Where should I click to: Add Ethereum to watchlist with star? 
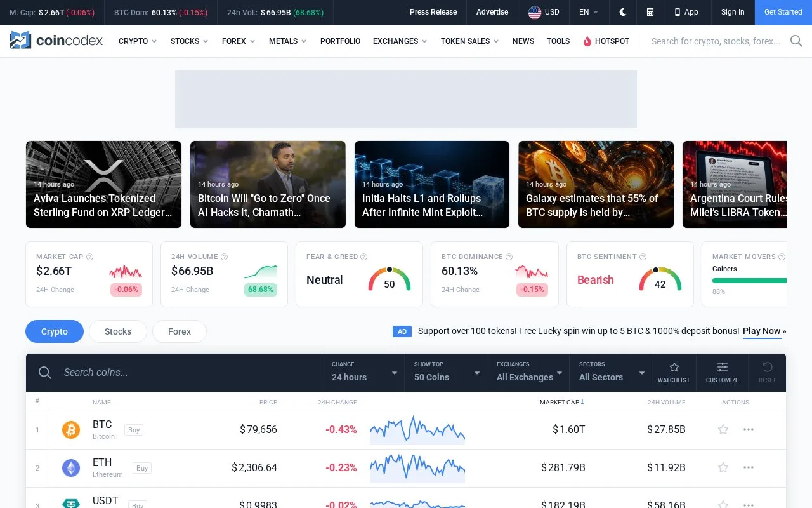click(723, 468)
